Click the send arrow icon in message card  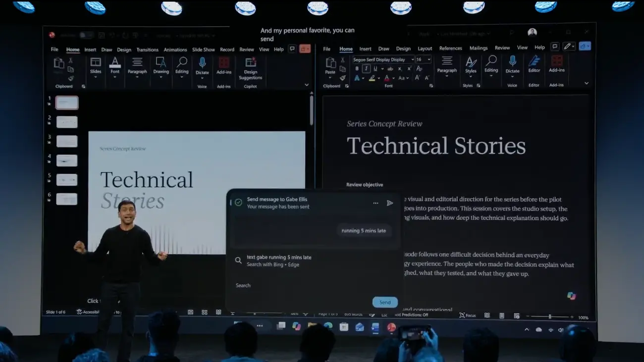[390, 203]
